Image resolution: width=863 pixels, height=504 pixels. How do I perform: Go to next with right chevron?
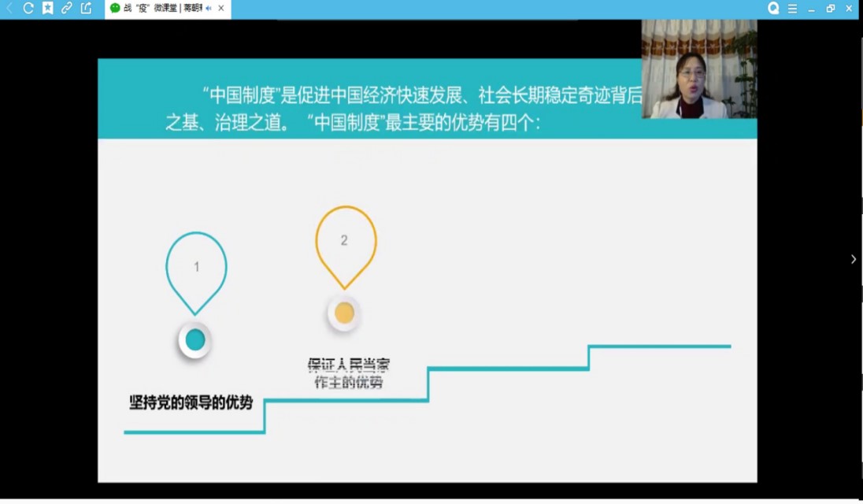tap(853, 259)
